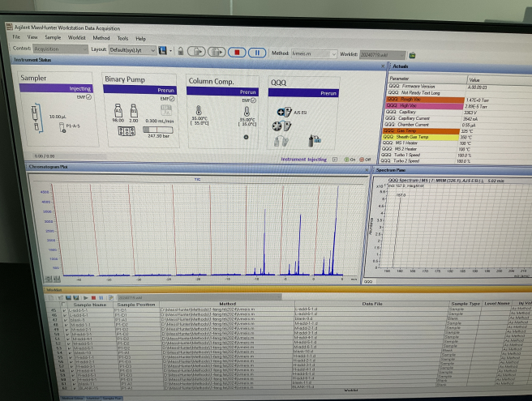Click the pump timetable icon above 0.300 mL/min
532x401 pixels.
click(166, 110)
